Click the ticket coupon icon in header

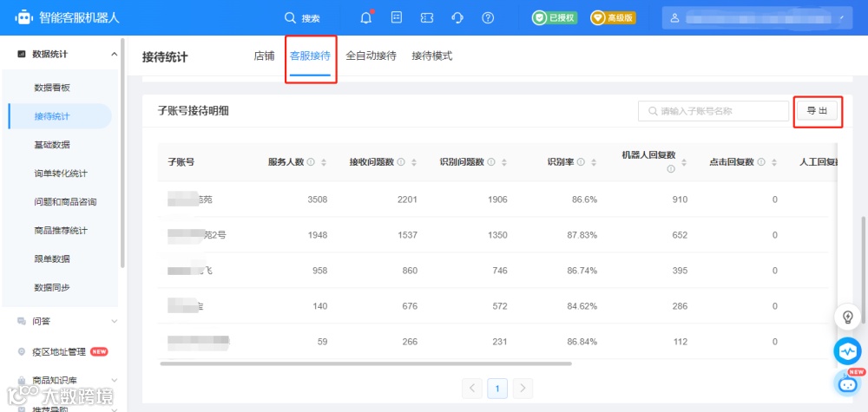pos(427,17)
